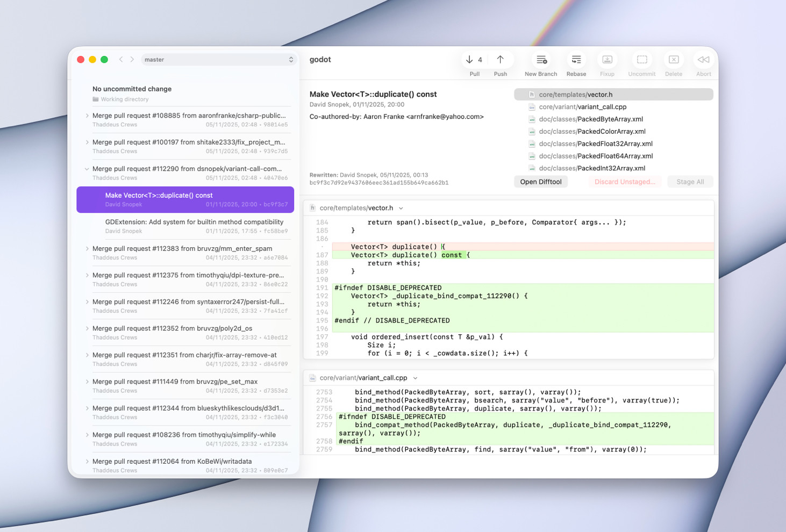Expand merge pull request #111449 commit
This screenshot has width=786, height=532.
click(87, 382)
